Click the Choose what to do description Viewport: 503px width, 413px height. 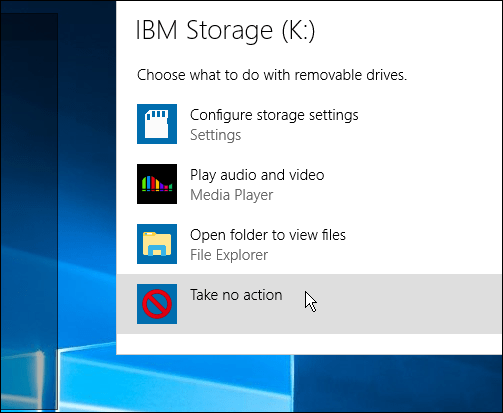click(272, 75)
